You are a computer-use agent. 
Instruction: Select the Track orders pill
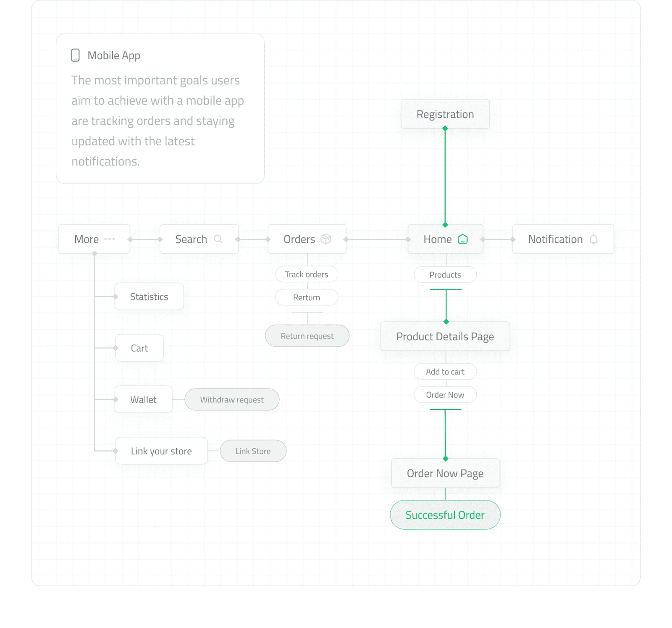tap(306, 274)
